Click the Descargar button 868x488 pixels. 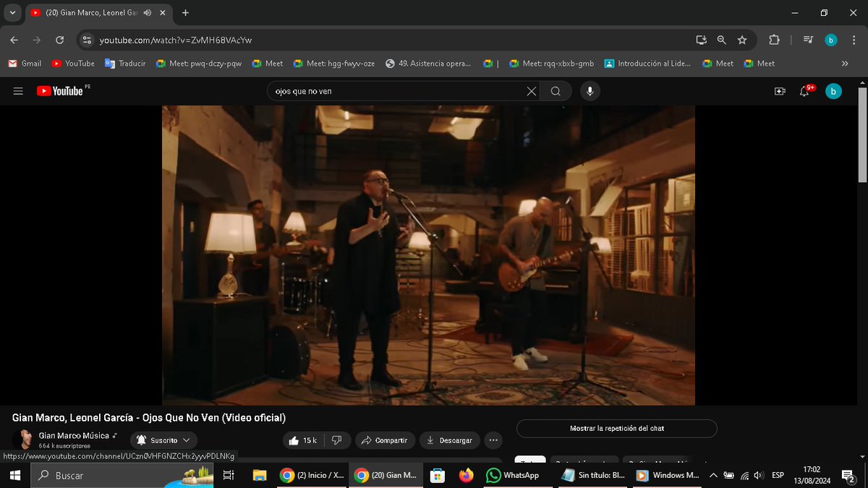449,440
